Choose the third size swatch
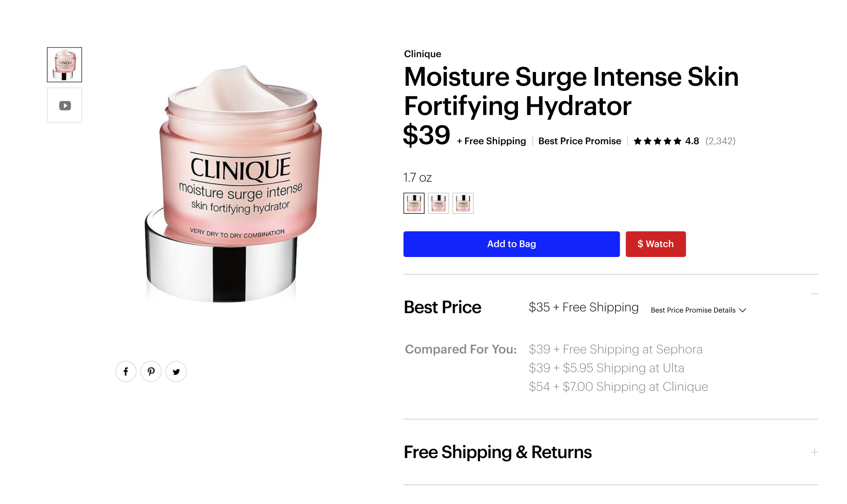This screenshot has height=504, width=847. coord(463,203)
